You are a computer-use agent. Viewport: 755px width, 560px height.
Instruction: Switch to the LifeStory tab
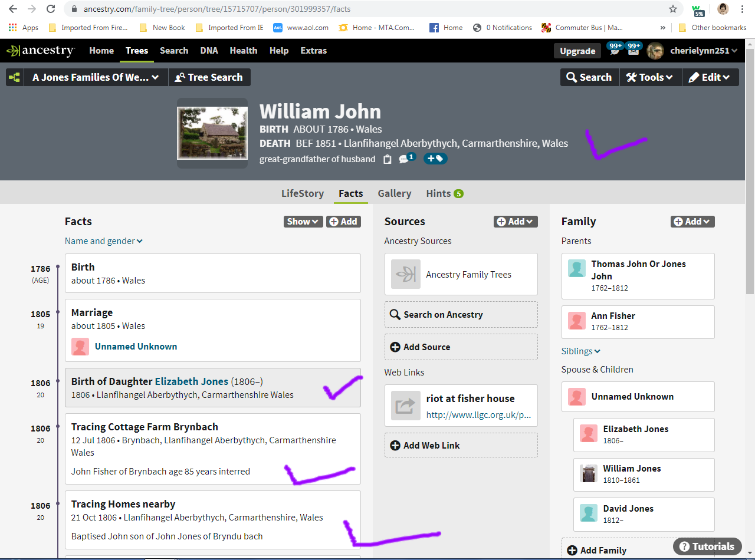(302, 193)
